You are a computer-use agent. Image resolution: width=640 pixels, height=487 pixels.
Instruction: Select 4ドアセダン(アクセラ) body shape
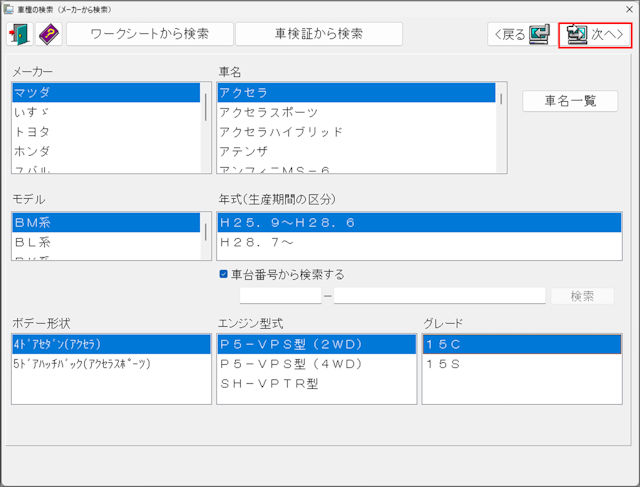coord(111,344)
